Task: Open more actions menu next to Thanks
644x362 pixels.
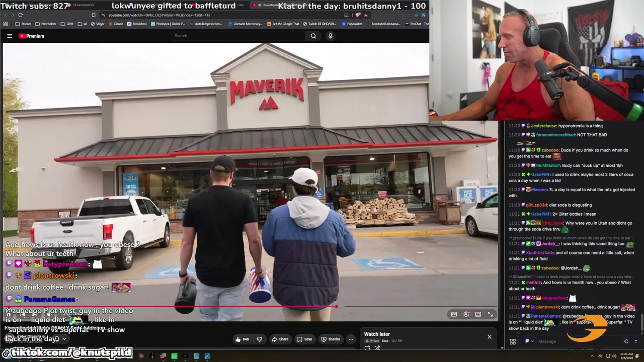Action: point(351,339)
